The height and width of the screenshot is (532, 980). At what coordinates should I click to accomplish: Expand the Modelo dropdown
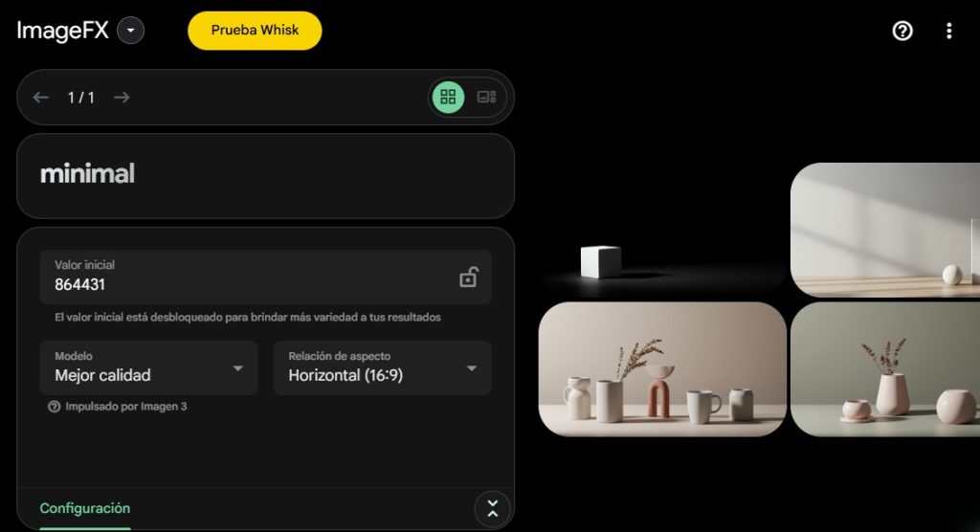click(x=148, y=367)
